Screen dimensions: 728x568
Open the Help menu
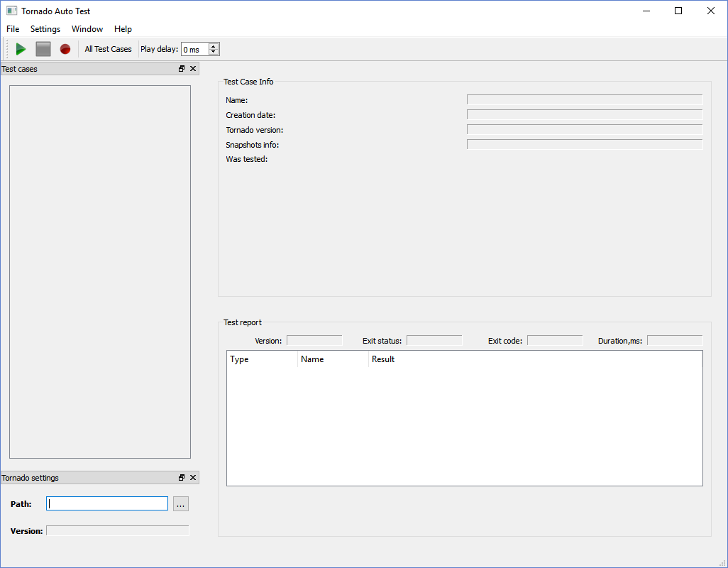(x=123, y=29)
